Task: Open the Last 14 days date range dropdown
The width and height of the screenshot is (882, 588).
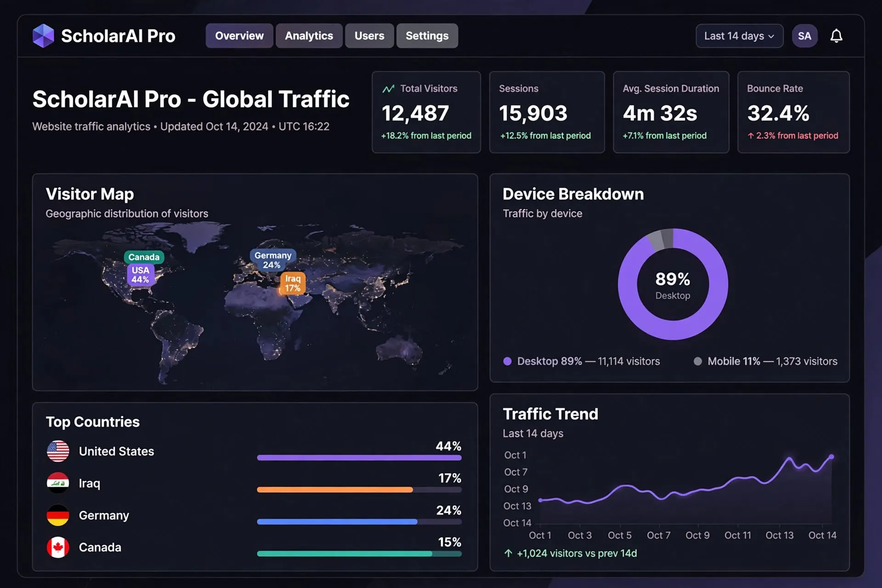Action: pyautogui.click(x=739, y=36)
